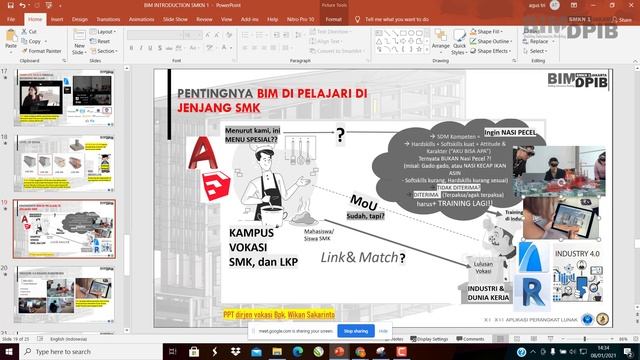Click the Share button
The height and width of the screenshot is (360, 640).
coord(622,20)
